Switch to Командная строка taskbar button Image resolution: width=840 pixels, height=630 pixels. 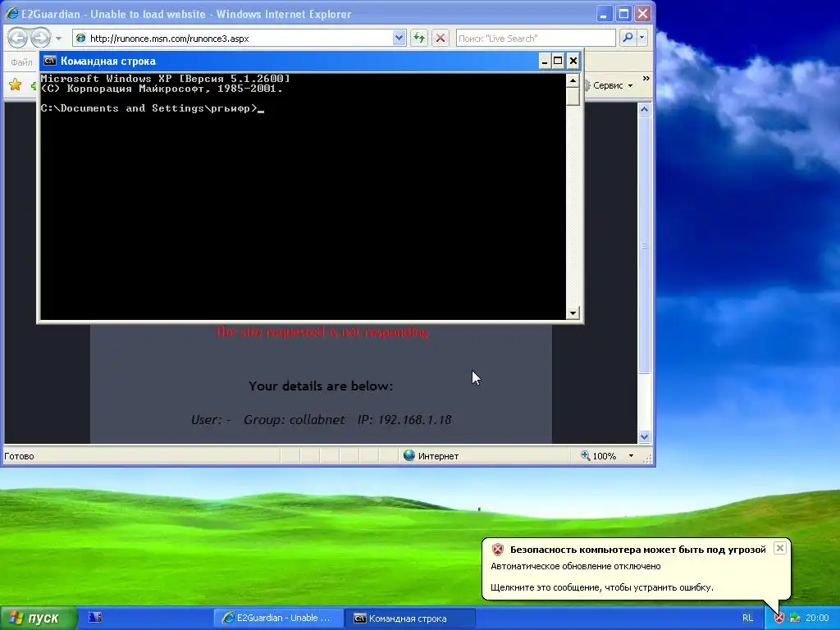410,619
